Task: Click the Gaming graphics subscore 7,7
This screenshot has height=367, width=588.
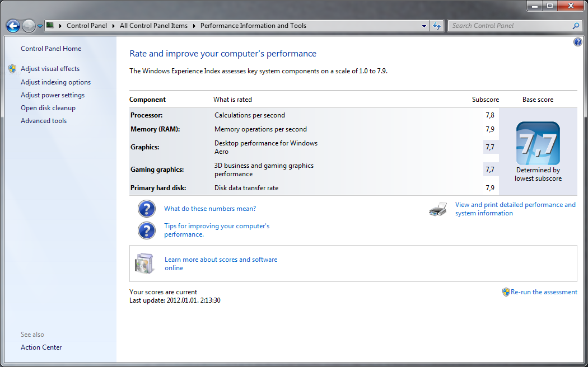Action: coord(490,170)
